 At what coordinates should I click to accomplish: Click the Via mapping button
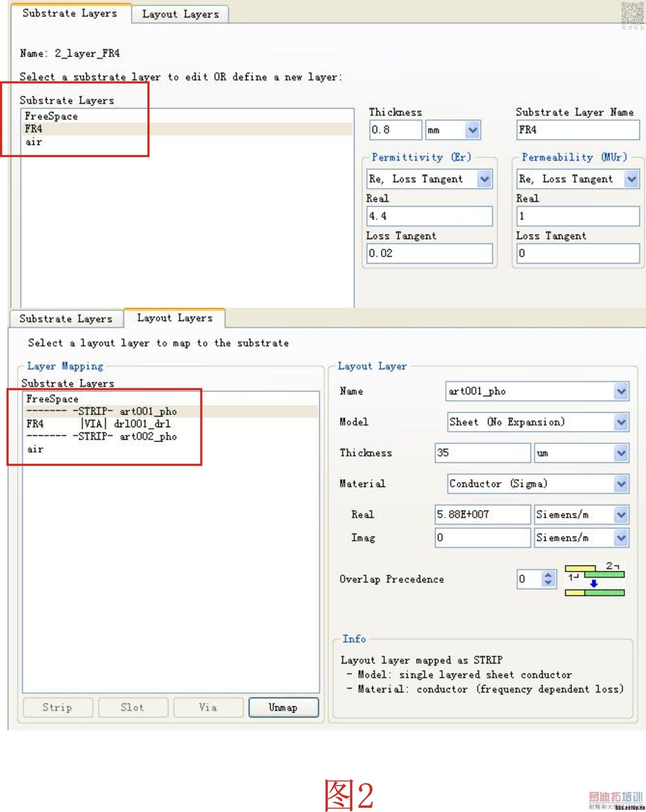click(x=208, y=708)
